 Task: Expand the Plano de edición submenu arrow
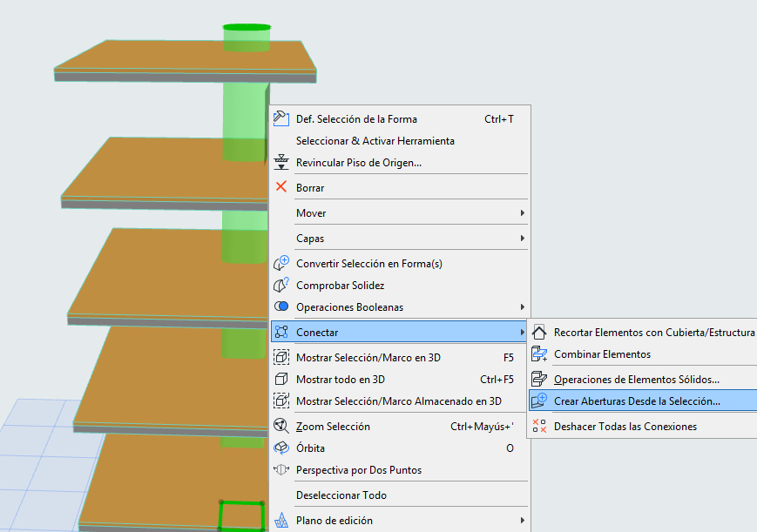522,521
